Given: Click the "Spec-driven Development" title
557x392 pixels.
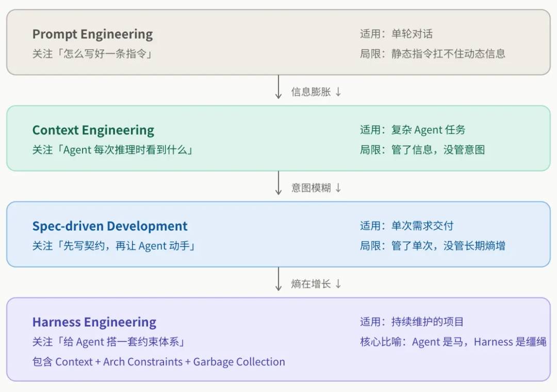Looking at the screenshot, I should pyautogui.click(x=110, y=226).
